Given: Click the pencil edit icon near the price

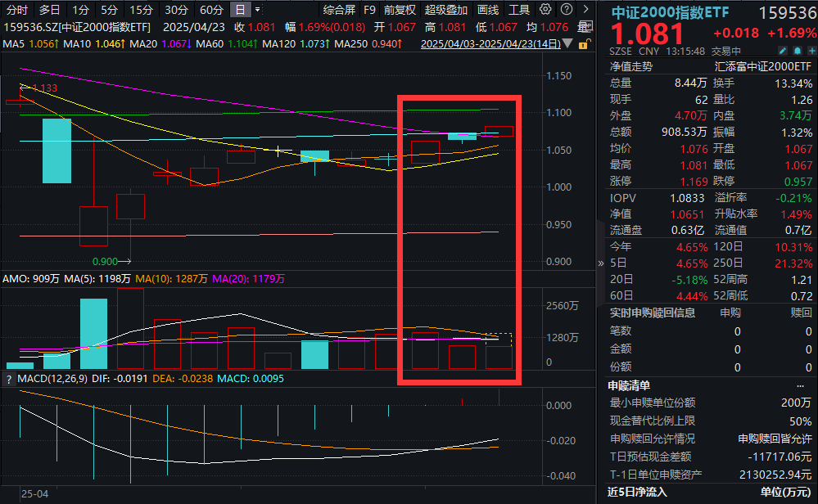Looking at the screenshot, I should click(x=782, y=50).
